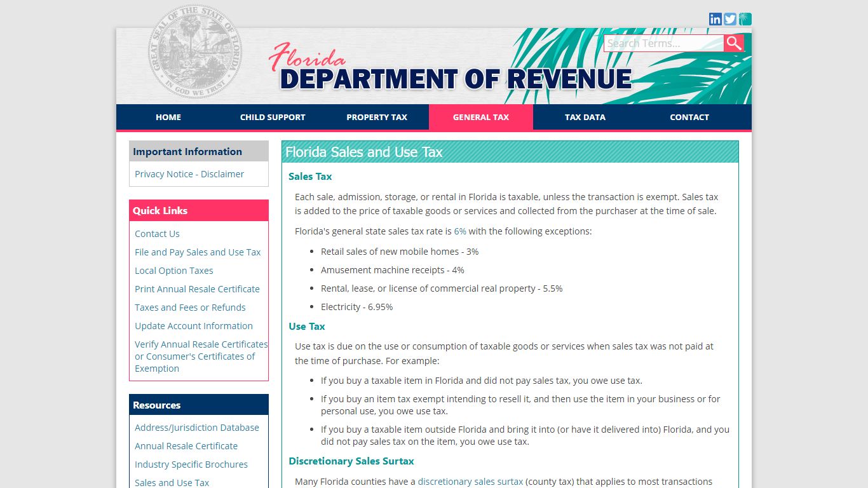
Task: Open the Twitter icon link
Action: [730, 19]
